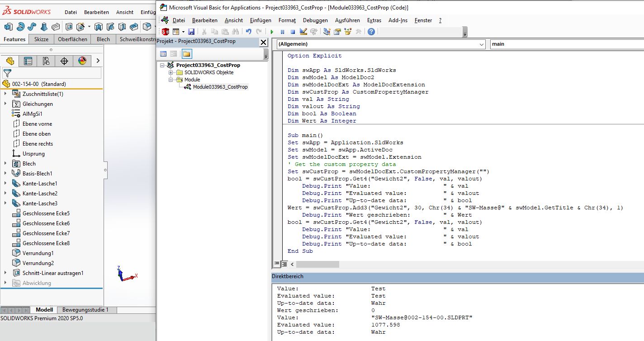Switch to Skizze tab in SOLIDWORKS

coord(41,39)
